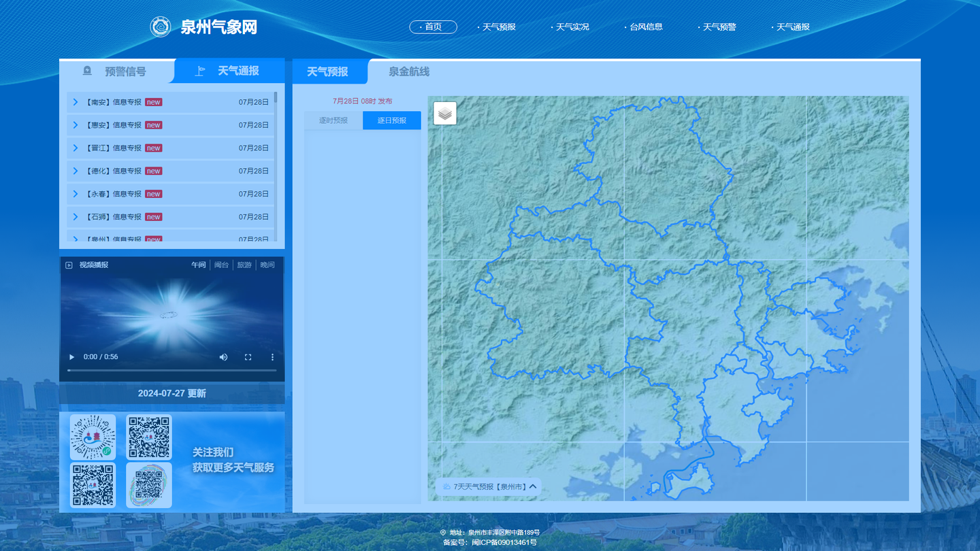
Task: Switch to the 泉金航线 tab
Action: [409, 71]
